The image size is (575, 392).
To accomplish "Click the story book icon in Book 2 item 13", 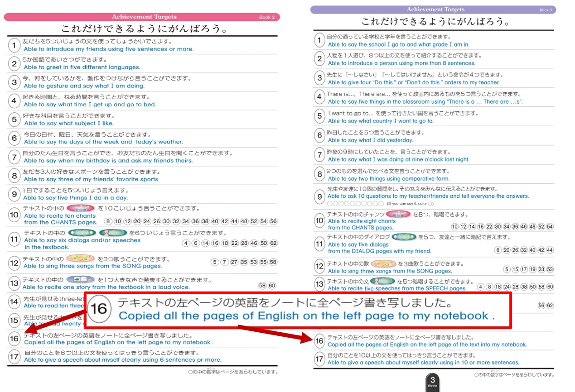I will (81, 280).
